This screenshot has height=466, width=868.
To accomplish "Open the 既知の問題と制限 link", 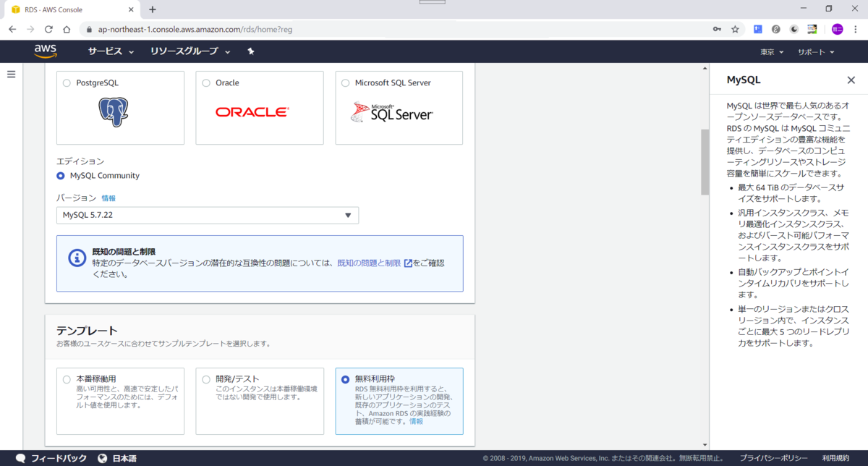I will point(369,263).
